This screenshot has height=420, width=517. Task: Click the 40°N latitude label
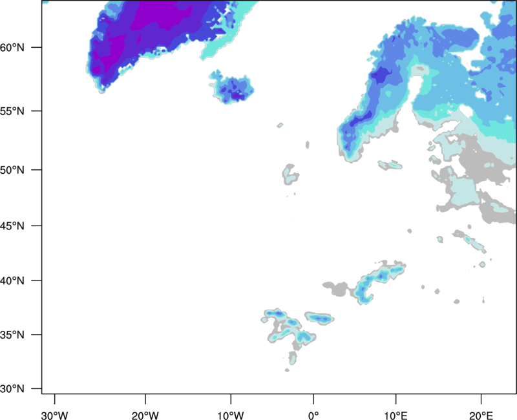click(12, 281)
